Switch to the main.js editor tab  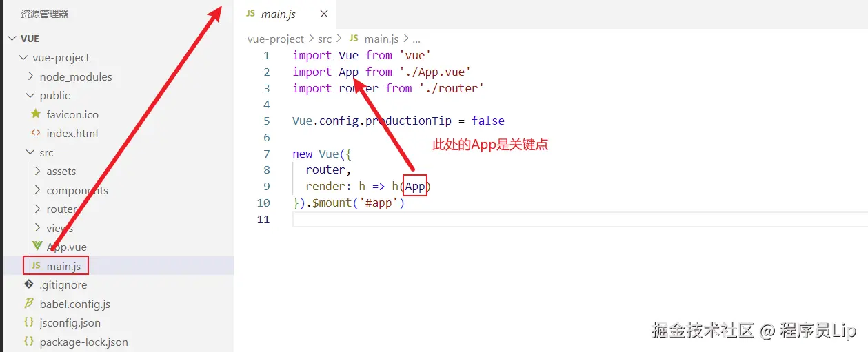click(x=287, y=14)
